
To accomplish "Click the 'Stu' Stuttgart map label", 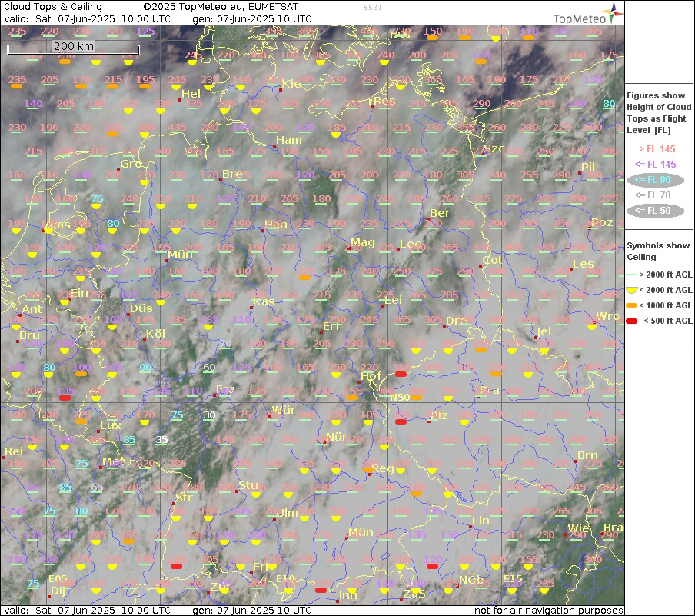I will pyautogui.click(x=248, y=485).
